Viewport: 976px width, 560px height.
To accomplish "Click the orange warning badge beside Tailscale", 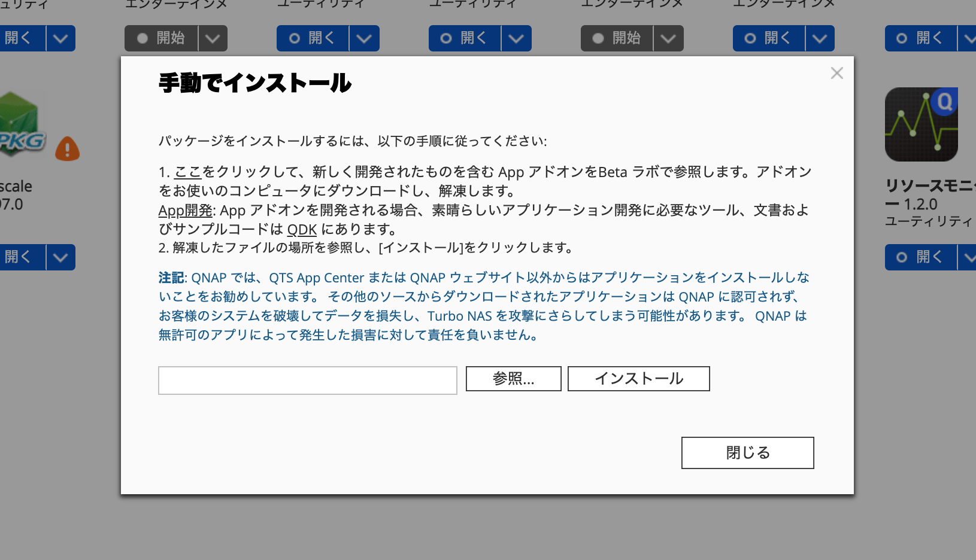I will pos(67,149).
